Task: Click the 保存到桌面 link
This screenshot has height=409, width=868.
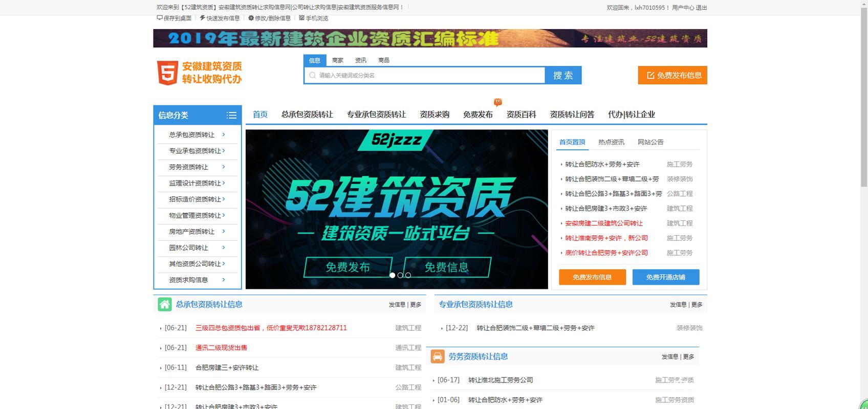Action: pyautogui.click(x=174, y=18)
